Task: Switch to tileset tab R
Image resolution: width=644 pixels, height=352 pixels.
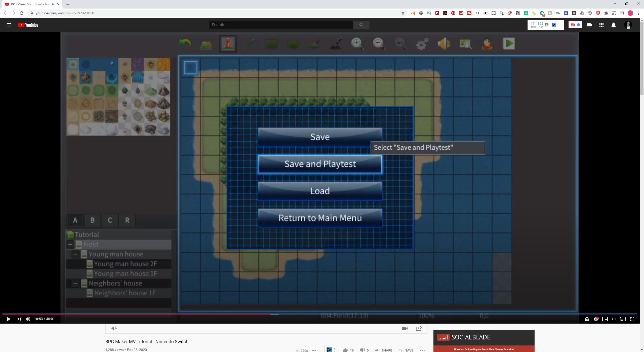Action: click(127, 220)
